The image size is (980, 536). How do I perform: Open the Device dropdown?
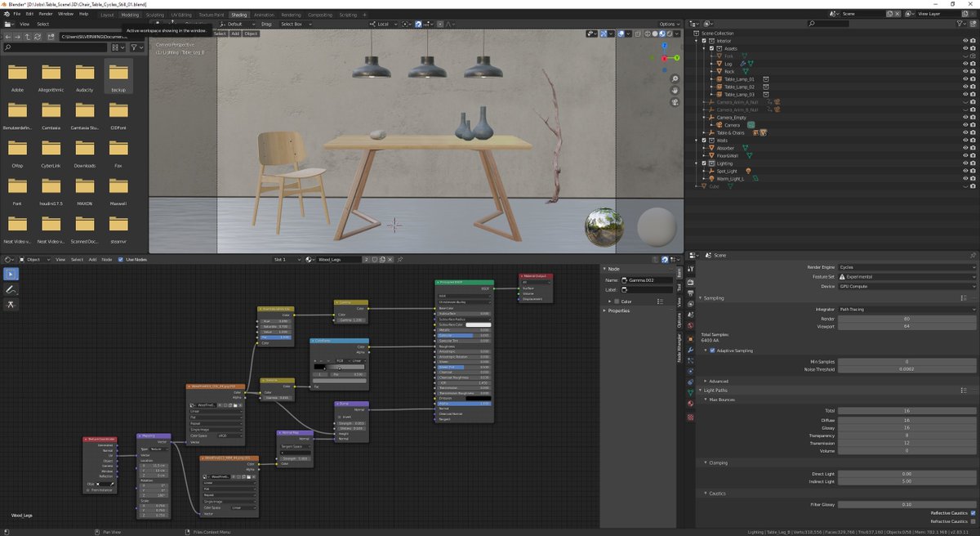pos(907,286)
